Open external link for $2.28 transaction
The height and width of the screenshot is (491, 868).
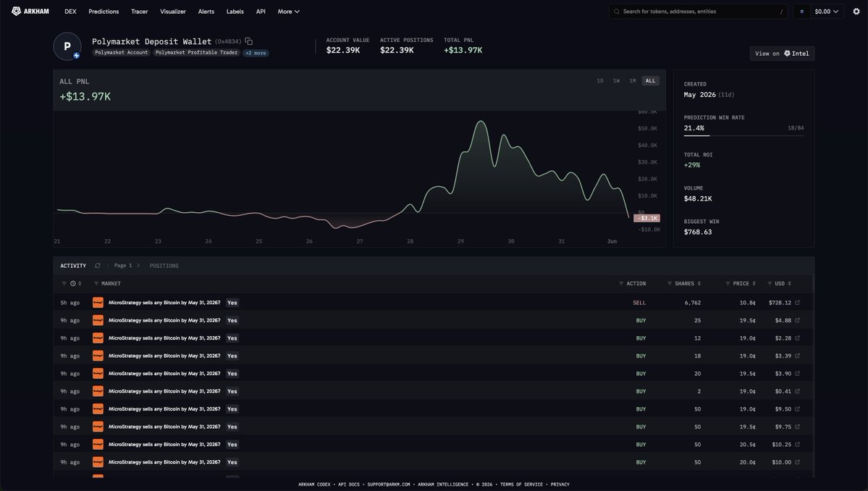click(797, 338)
